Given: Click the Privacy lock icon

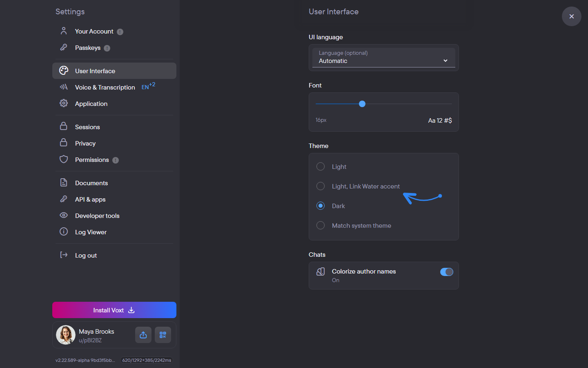Looking at the screenshot, I should coord(64,142).
